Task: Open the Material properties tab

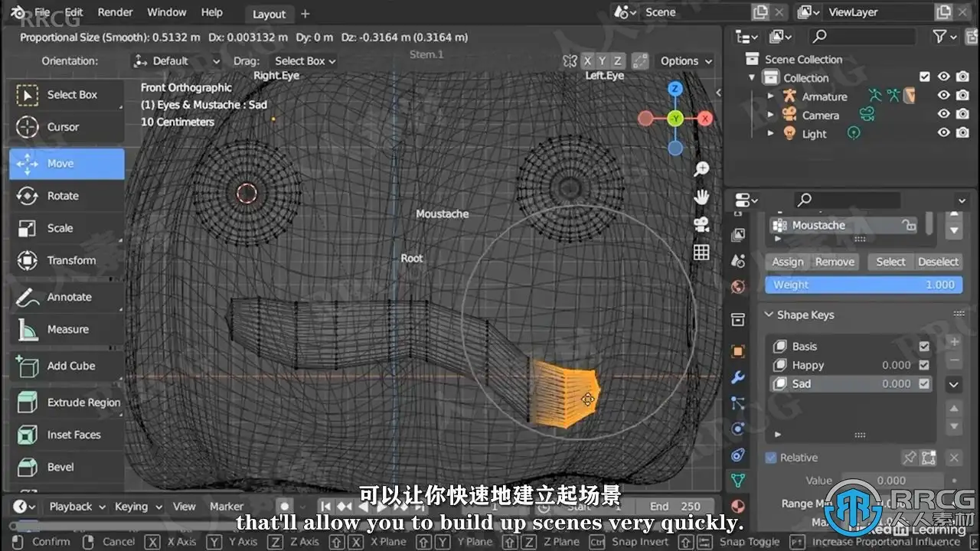Action: point(738,506)
